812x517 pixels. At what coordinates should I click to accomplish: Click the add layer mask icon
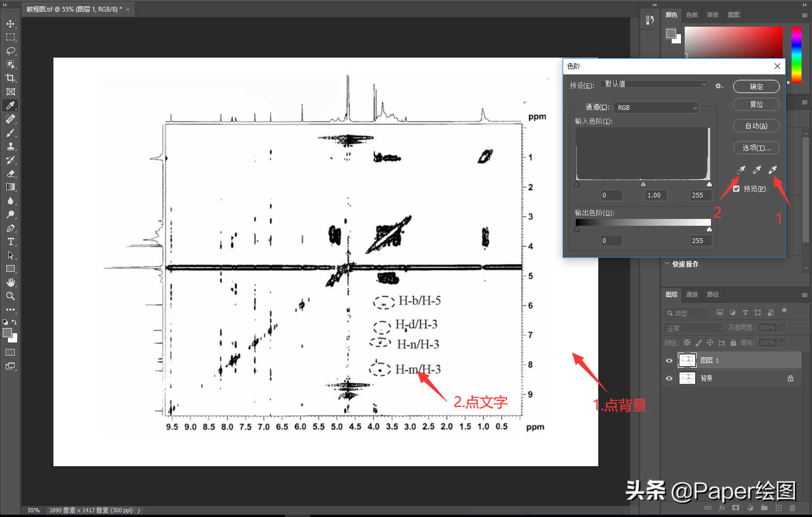736,508
